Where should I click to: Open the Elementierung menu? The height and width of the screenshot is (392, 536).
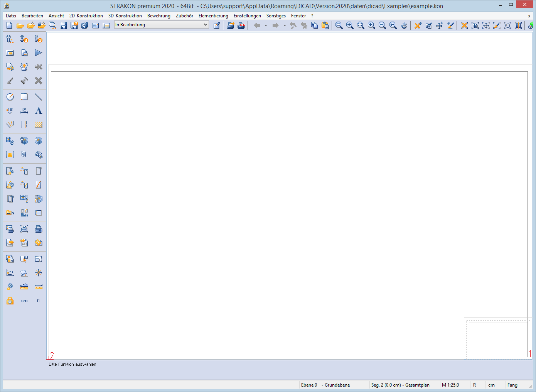pos(213,16)
